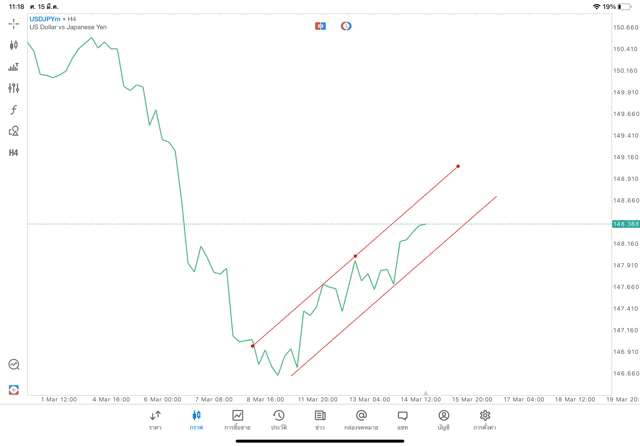Image resolution: width=640 pixels, height=447 pixels.
Task: Tap the chart search magnifier icon
Action: pos(14,365)
